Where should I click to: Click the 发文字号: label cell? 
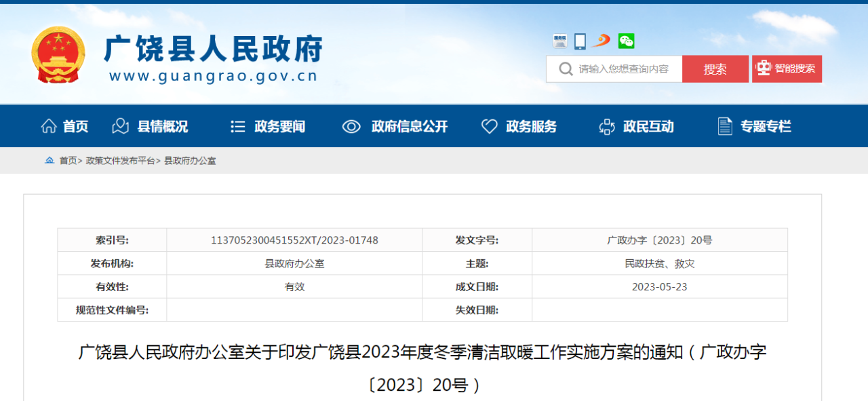(x=477, y=240)
